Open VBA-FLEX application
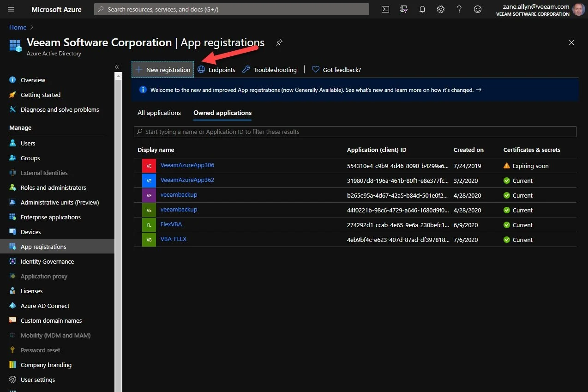The width and height of the screenshot is (588, 392). pyautogui.click(x=174, y=239)
